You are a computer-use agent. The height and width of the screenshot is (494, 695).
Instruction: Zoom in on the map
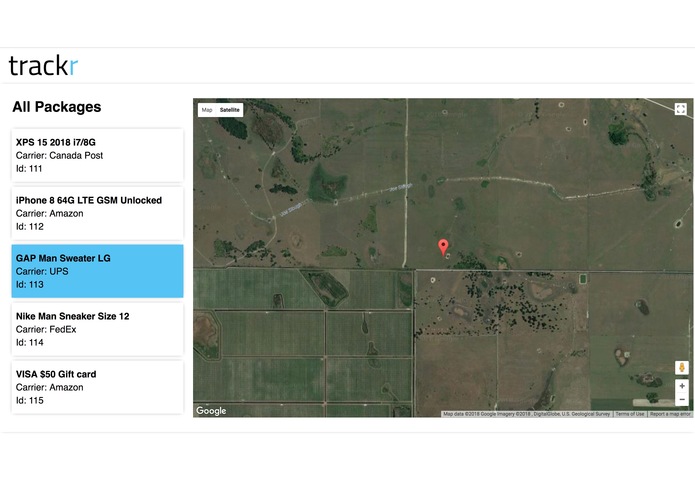682,386
